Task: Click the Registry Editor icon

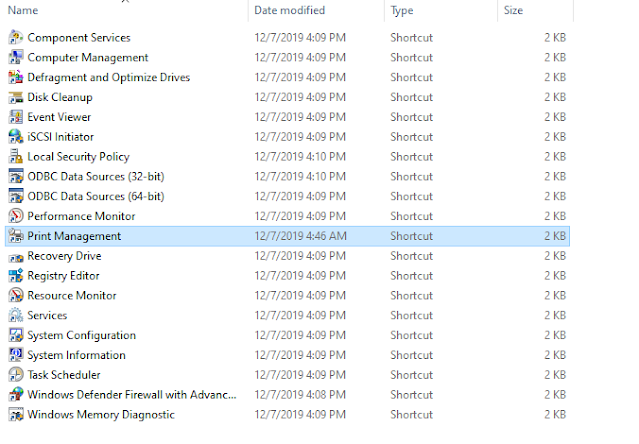Action: 16,276
